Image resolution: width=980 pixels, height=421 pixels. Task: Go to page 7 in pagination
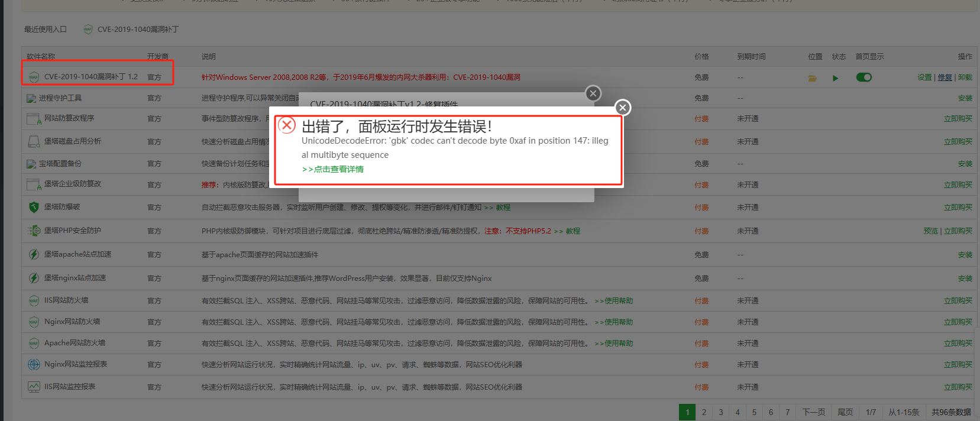click(787, 412)
